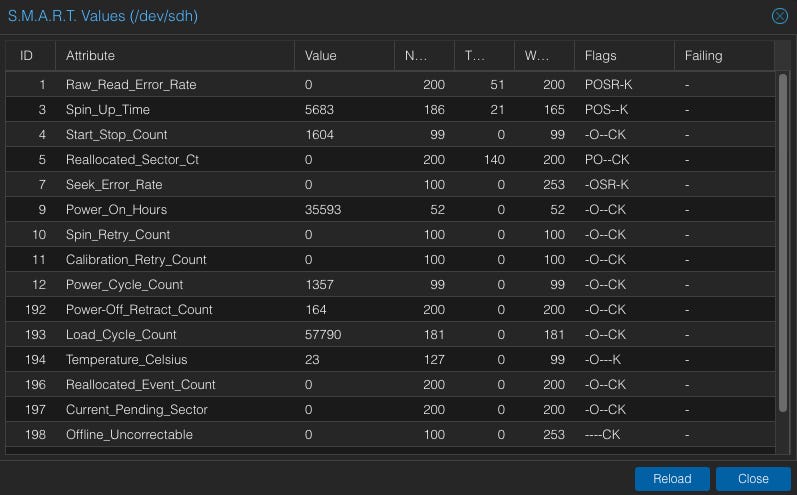Click the -O---K flags cell
Viewport: 797px width, 495px height.
[x=603, y=359]
